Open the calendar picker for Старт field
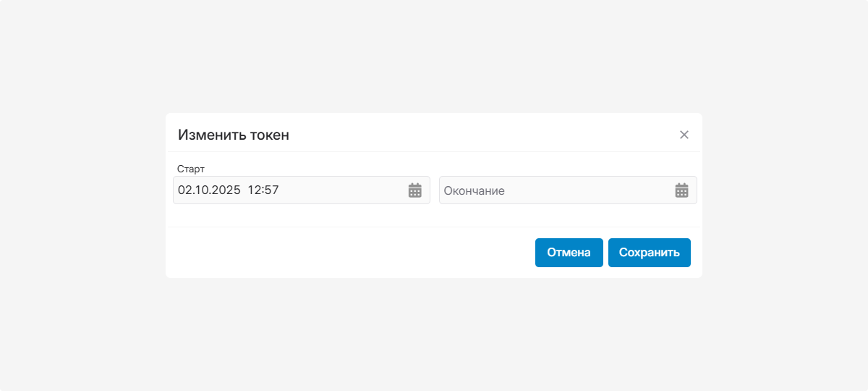868x391 pixels. tap(415, 190)
